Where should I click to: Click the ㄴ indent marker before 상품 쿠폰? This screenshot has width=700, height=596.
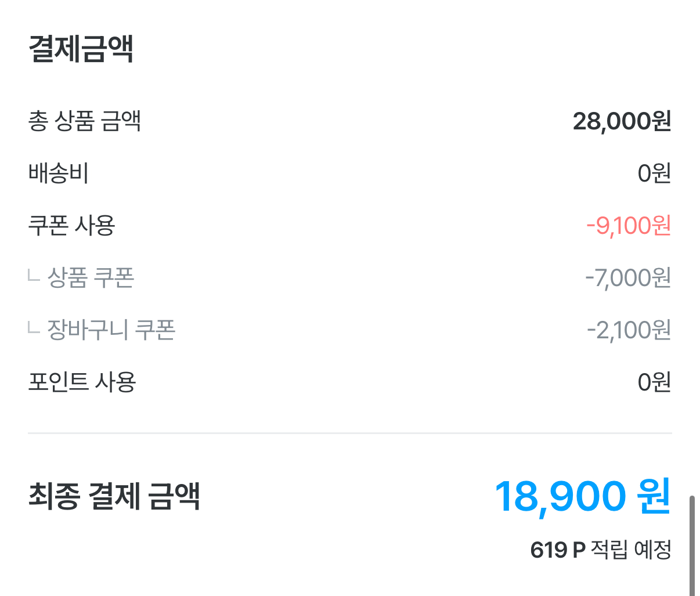pos(34,276)
